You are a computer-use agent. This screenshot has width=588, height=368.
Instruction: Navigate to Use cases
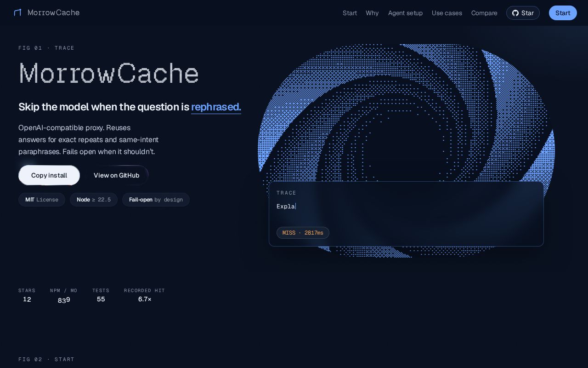click(x=447, y=13)
